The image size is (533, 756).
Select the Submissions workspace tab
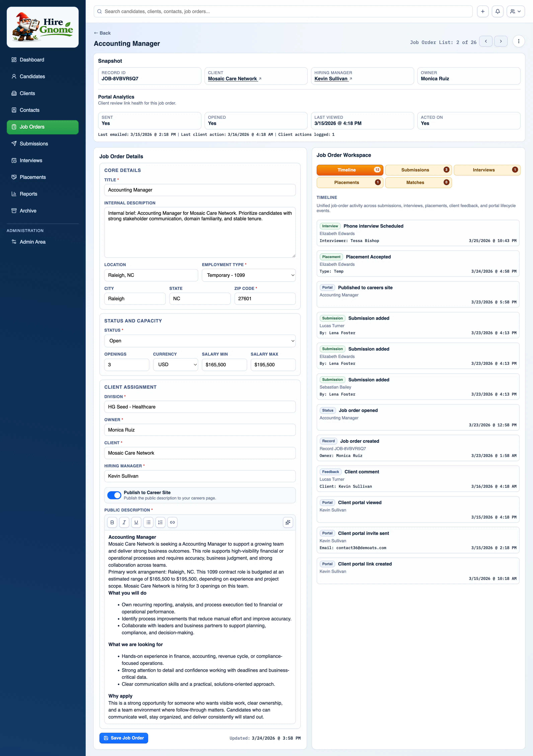[x=418, y=170]
